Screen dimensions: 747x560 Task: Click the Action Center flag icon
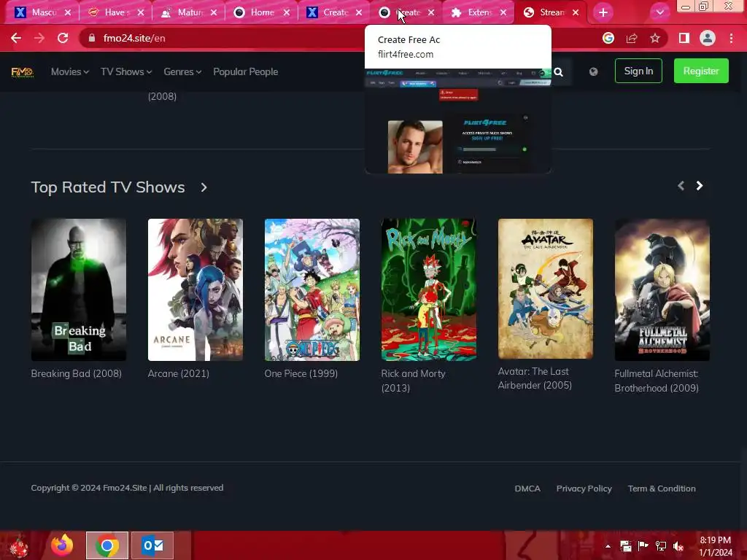pyautogui.click(x=643, y=546)
